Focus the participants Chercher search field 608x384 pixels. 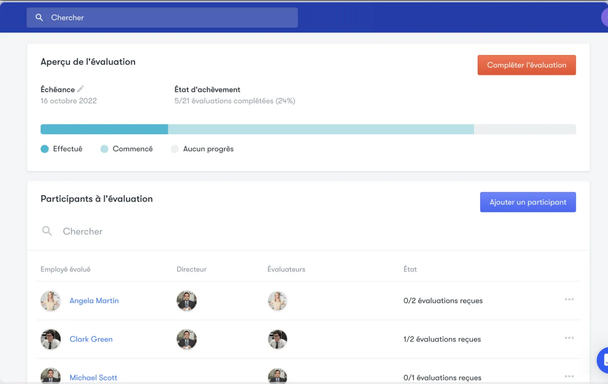tap(308, 231)
